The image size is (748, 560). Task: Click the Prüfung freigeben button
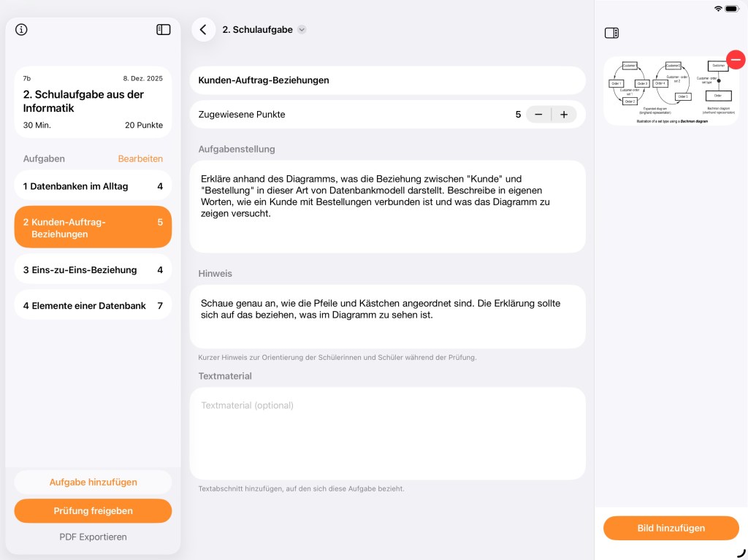tap(93, 511)
